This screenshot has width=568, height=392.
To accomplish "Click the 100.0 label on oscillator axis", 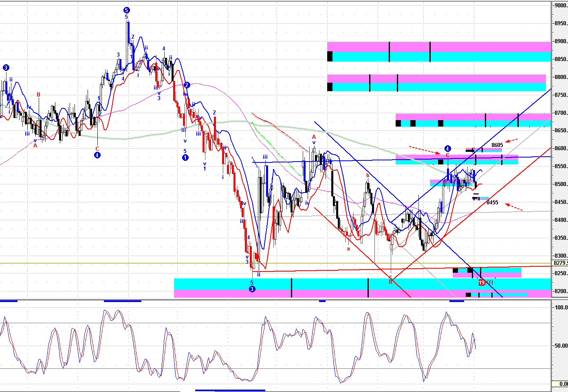I will tap(561, 307).
